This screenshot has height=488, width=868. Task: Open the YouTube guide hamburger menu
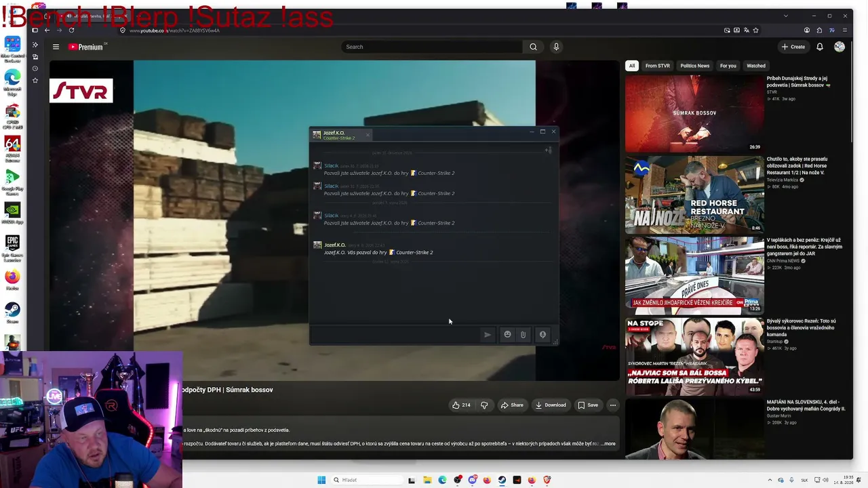point(56,47)
